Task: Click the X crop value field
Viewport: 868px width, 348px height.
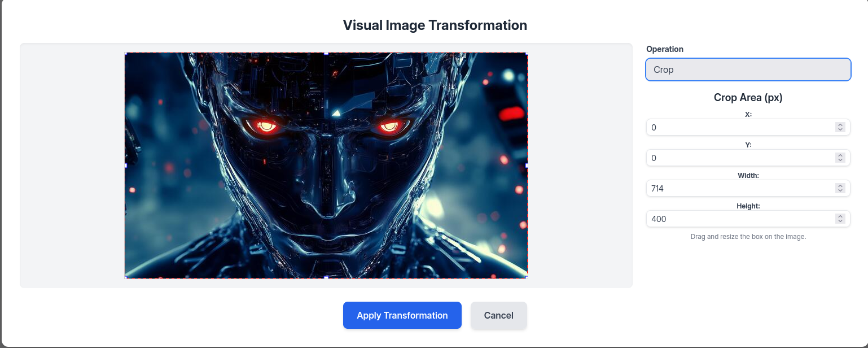Action: [739, 128]
